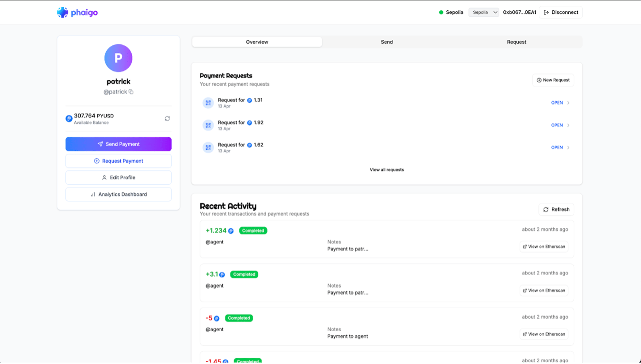This screenshot has width=641, height=364.
Task: Switch to the Request tab
Action: (x=516, y=42)
